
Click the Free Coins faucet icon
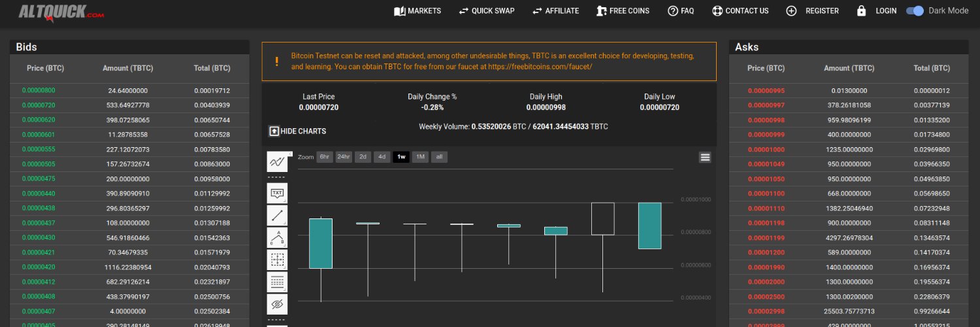[602, 11]
